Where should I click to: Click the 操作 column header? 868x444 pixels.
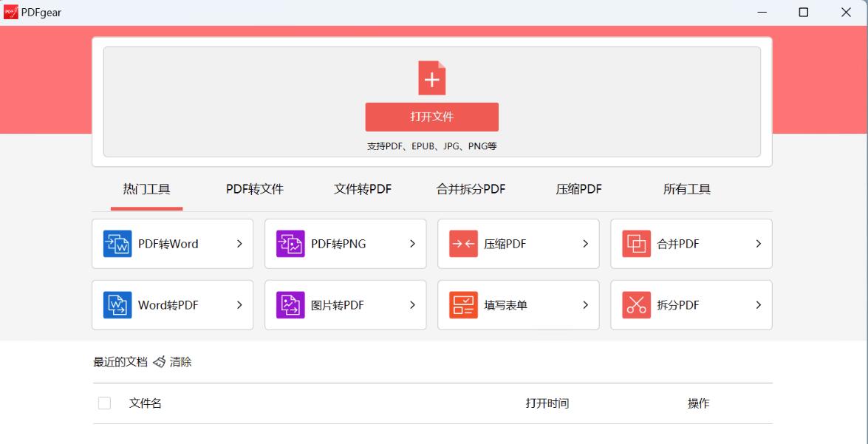click(x=699, y=403)
